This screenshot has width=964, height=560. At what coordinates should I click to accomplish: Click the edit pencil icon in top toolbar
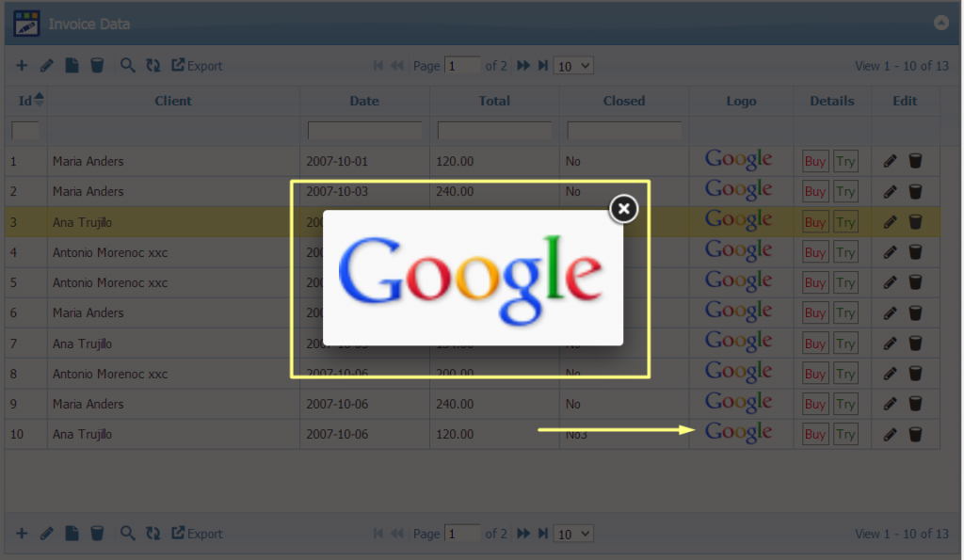47,65
